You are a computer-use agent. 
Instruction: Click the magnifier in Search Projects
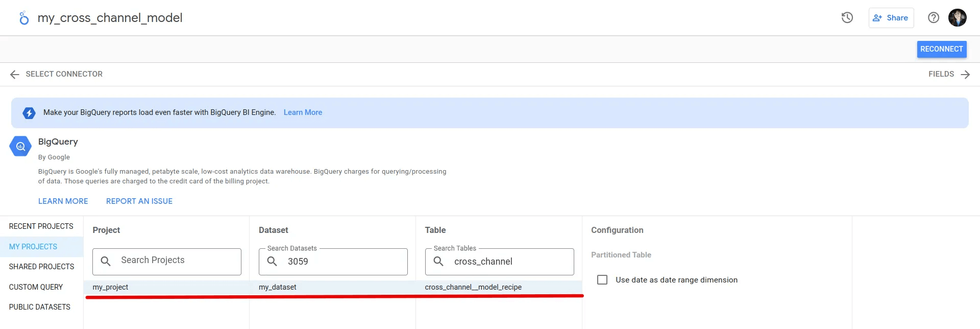(106, 261)
